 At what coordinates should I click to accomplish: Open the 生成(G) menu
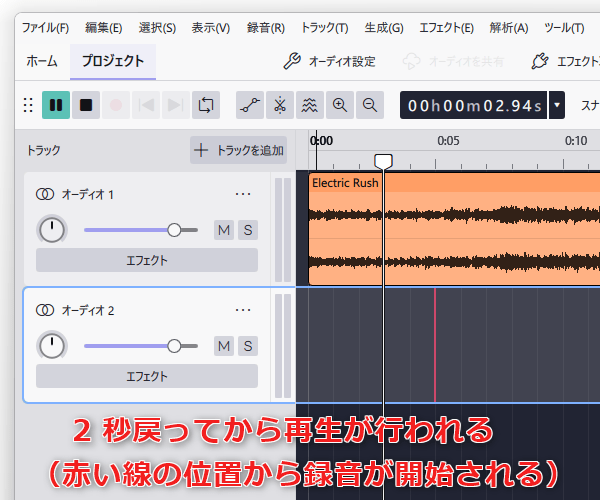click(x=384, y=28)
